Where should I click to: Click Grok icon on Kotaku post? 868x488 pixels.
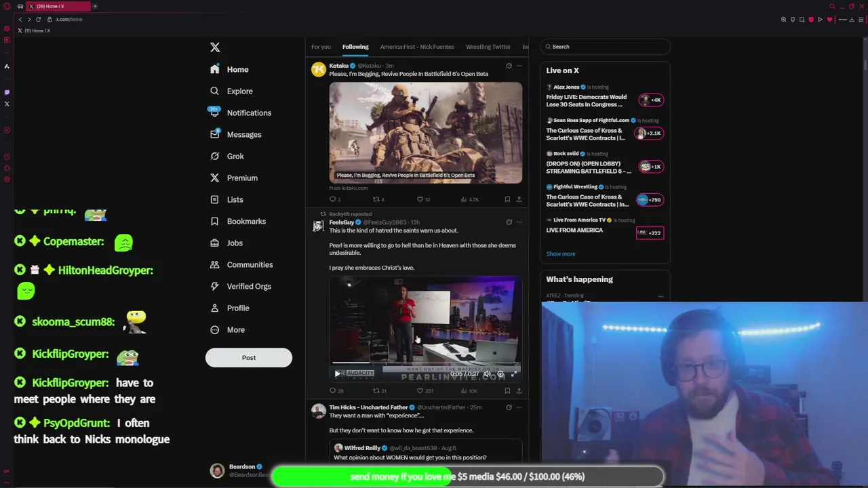[x=509, y=66]
